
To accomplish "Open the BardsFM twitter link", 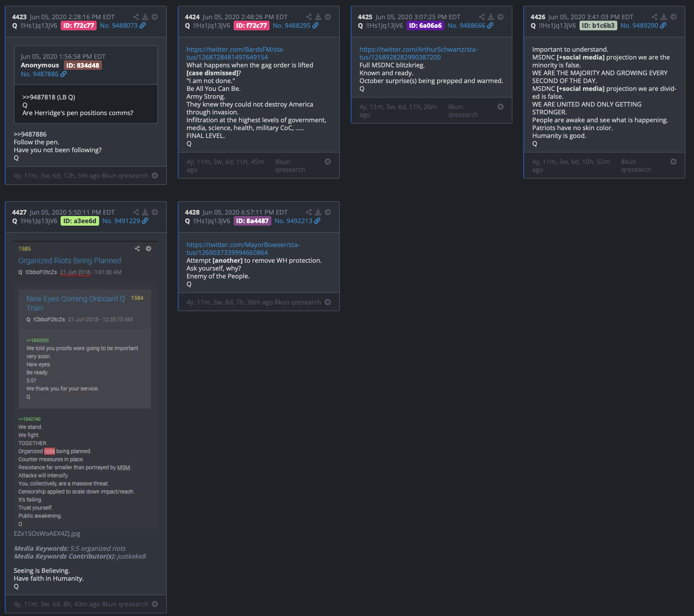I will [235, 53].
